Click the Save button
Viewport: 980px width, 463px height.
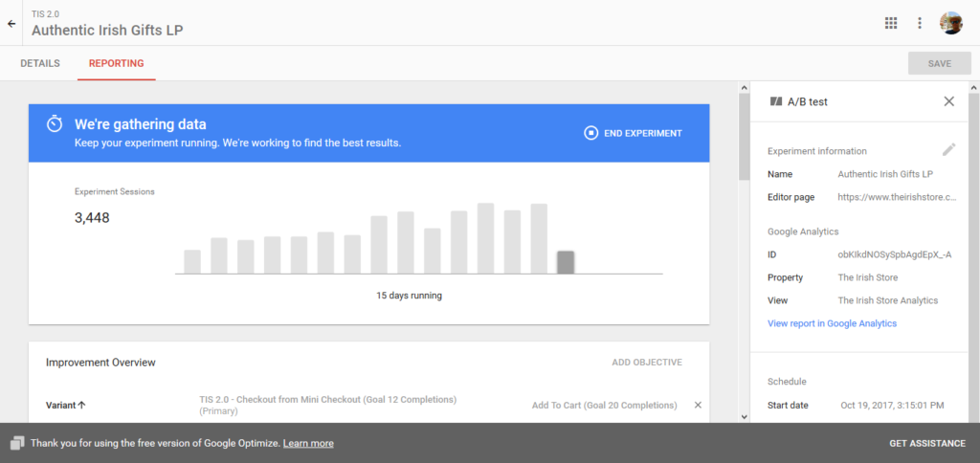(x=940, y=63)
